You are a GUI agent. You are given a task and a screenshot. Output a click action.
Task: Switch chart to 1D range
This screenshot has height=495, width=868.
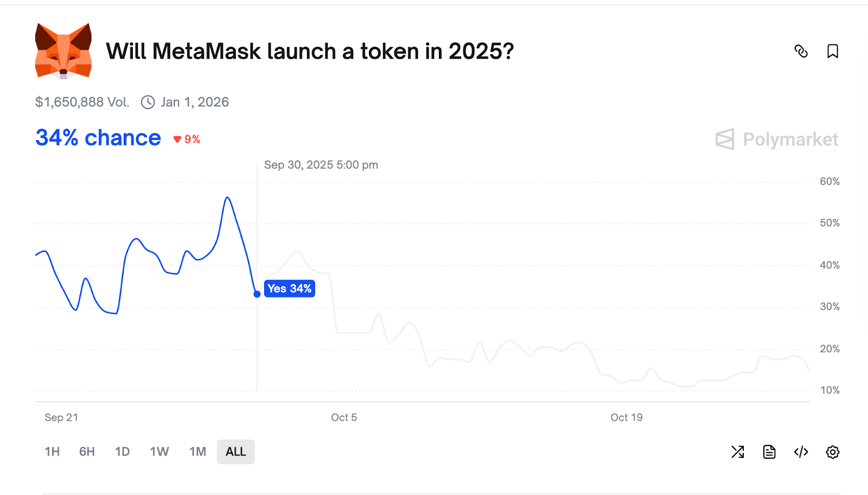[122, 452]
